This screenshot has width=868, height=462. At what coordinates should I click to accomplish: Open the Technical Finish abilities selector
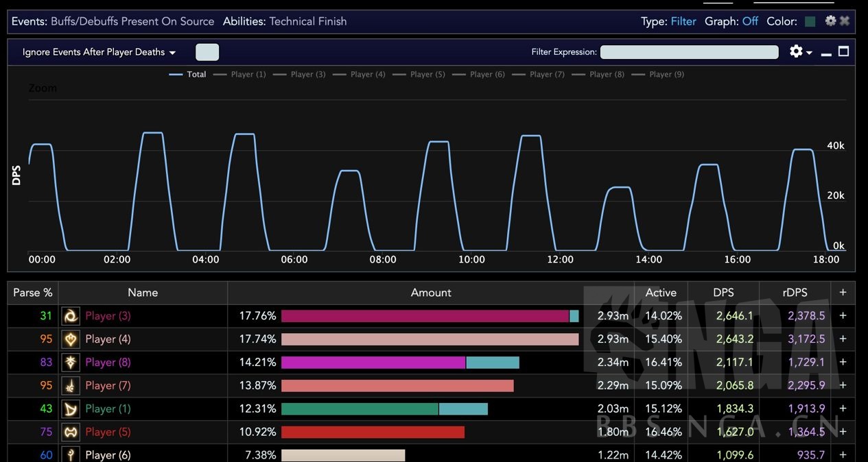(307, 21)
